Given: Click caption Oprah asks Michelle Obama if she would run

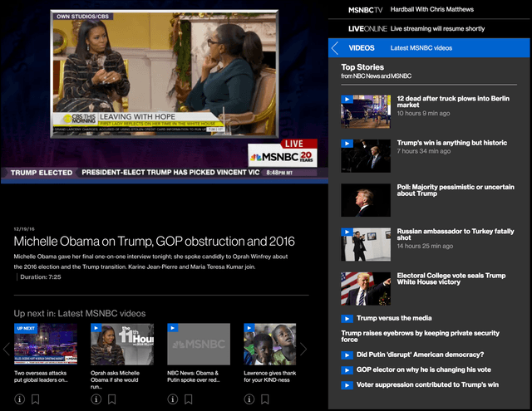Looking at the screenshot, I should pyautogui.click(x=115, y=379).
